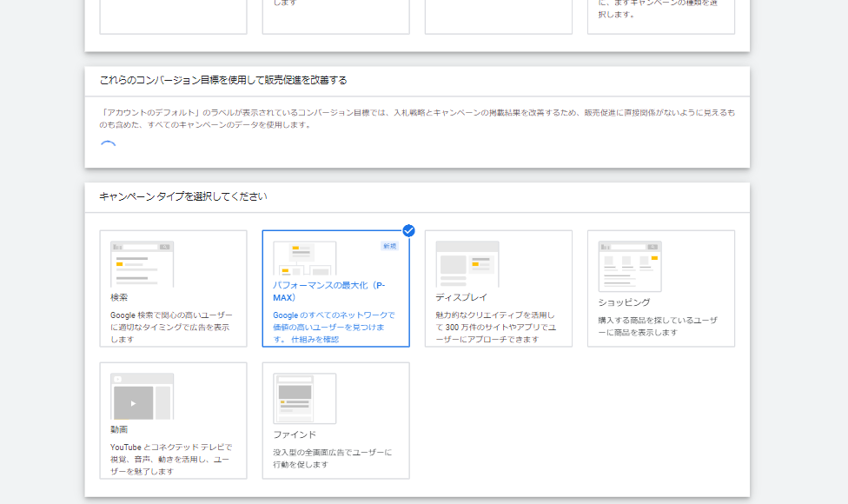Click the 購入する商品を探している description
Image resolution: width=848 pixels, height=504 pixels.
pos(658,326)
